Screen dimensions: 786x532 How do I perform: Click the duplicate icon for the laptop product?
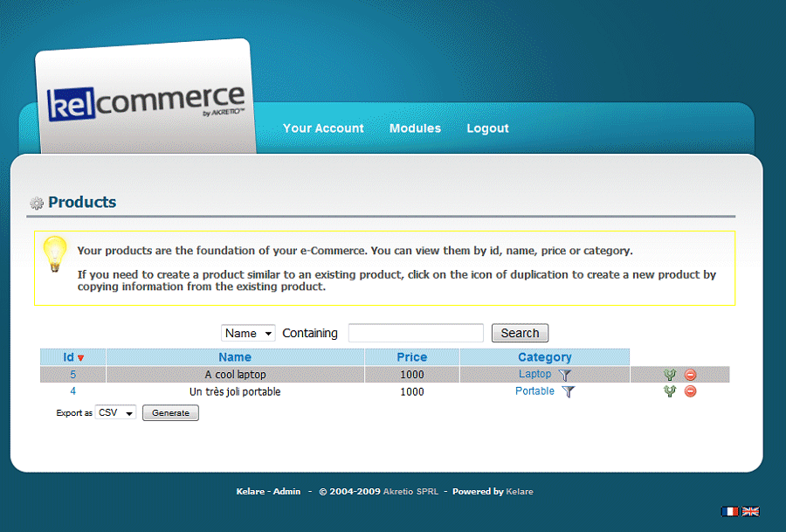(670, 375)
